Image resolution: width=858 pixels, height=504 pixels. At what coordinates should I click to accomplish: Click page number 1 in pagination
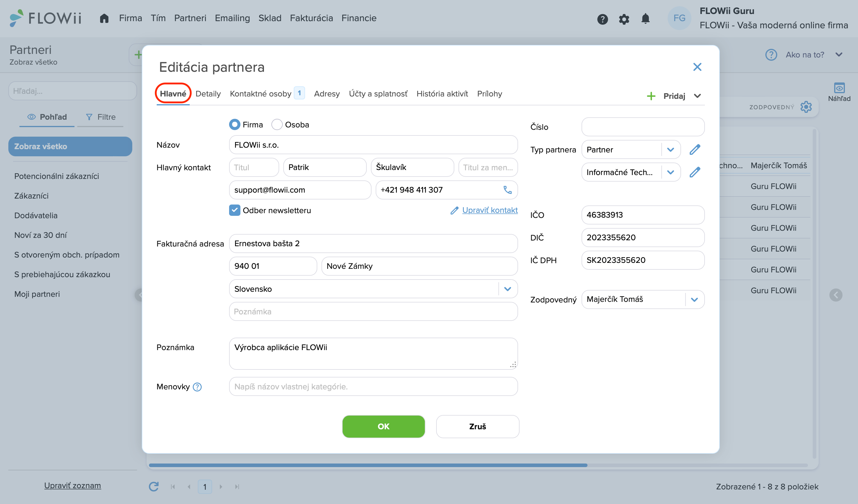pos(205,487)
